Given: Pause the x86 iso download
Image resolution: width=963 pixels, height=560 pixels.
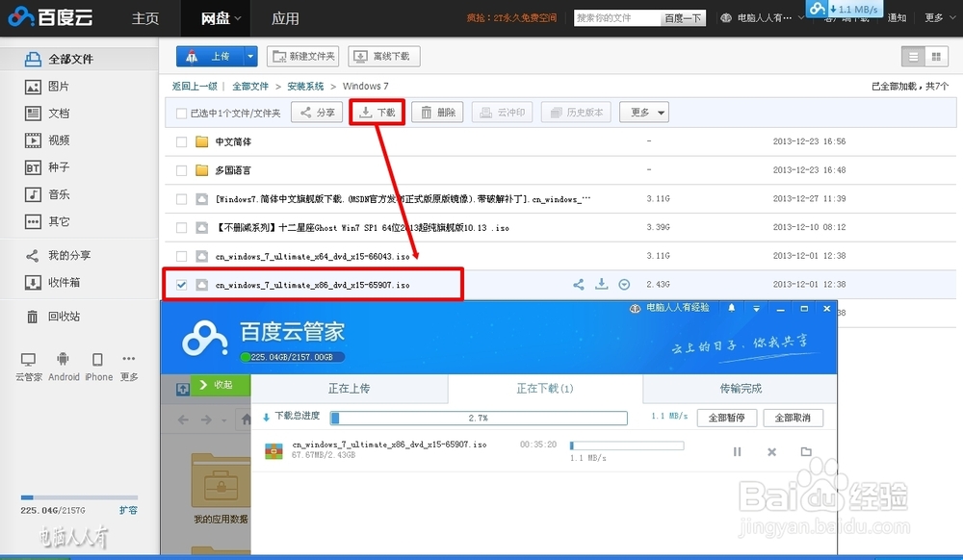Looking at the screenshot, I should pos(737,452).
